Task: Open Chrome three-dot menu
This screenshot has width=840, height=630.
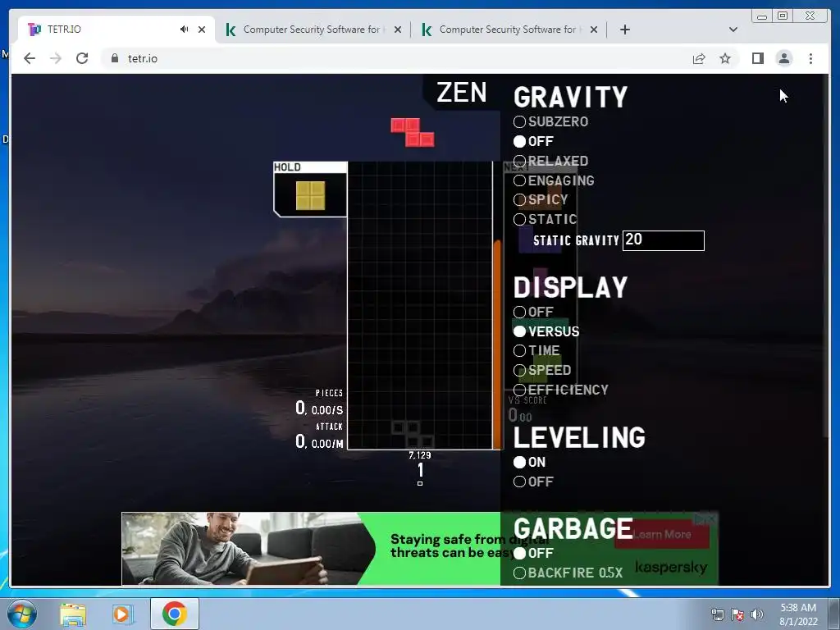Action: [810, 58]
